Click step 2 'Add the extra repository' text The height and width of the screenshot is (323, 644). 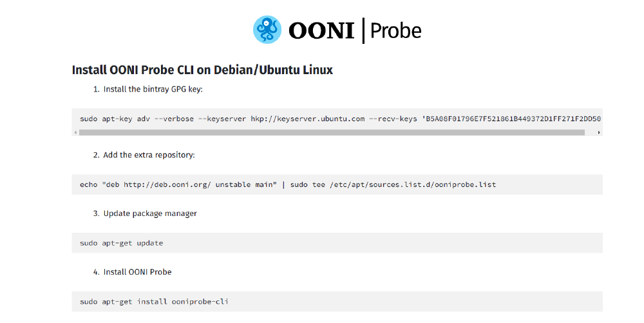(x=149, y=155)
